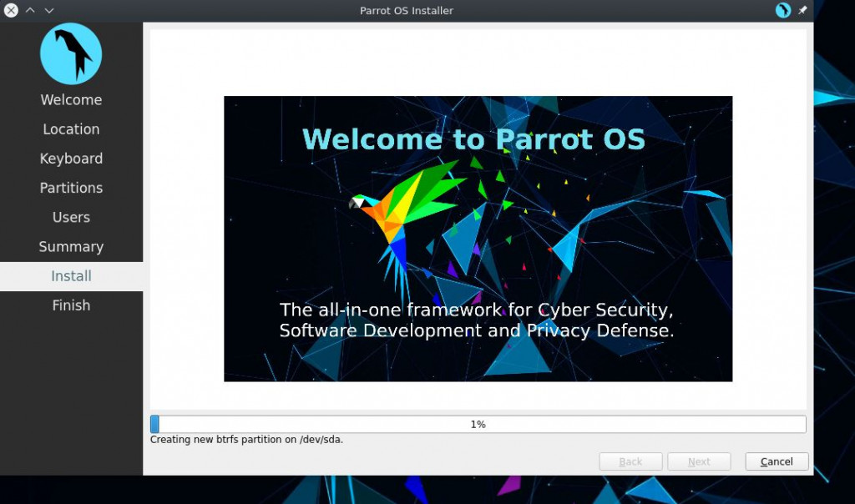Image resolution: width=855 pixels, height=504 pixels.
Task: Click the 'all-in-one framework' tagline text
Action: [x=477, y=320]
